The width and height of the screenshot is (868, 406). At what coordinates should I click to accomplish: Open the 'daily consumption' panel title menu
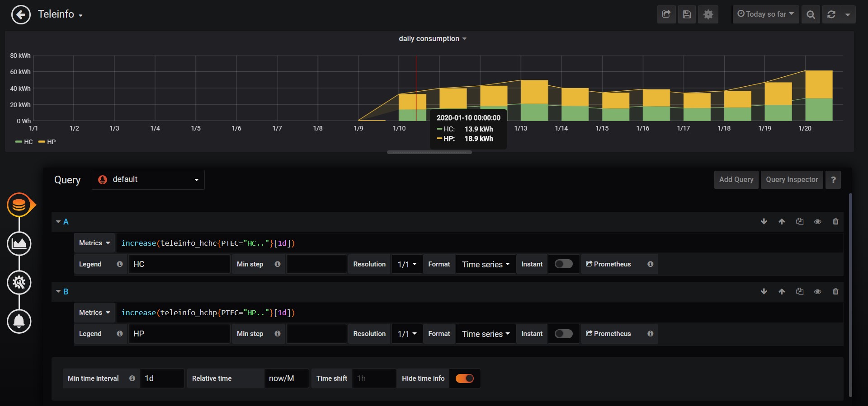[432, 39]
